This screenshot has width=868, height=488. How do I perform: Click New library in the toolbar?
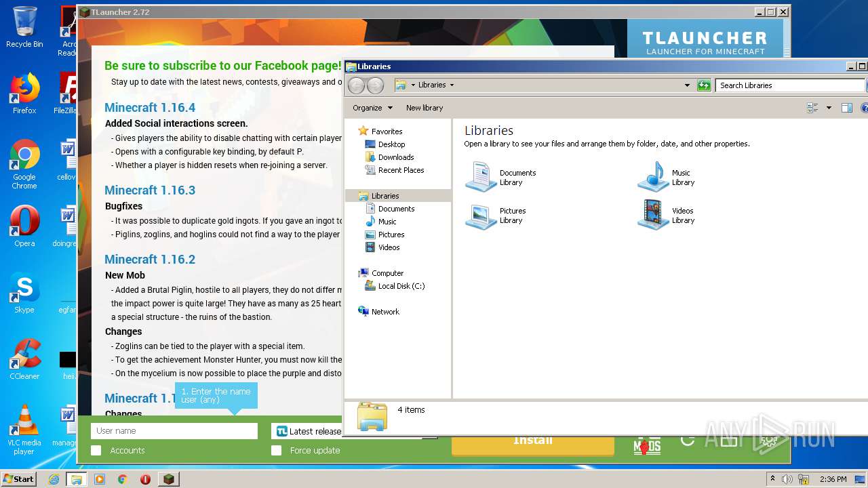click(425, 108)
